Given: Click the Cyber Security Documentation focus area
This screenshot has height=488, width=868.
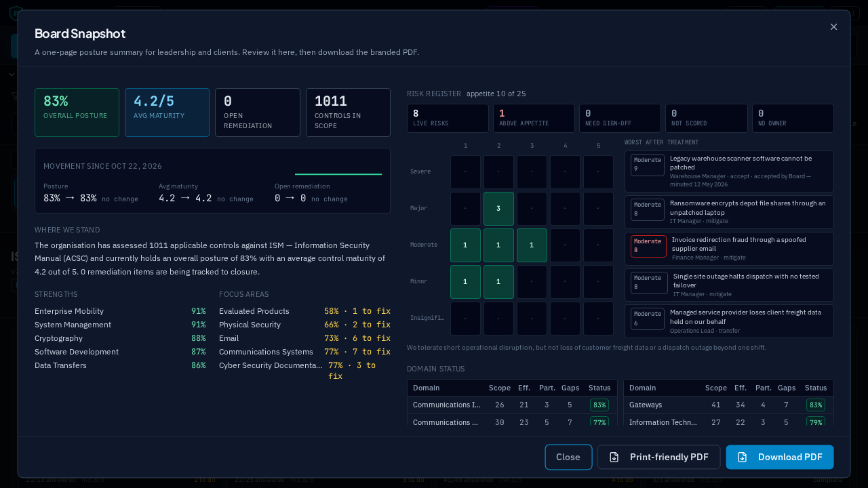Looking at the screenshot, I should [304, 370].
